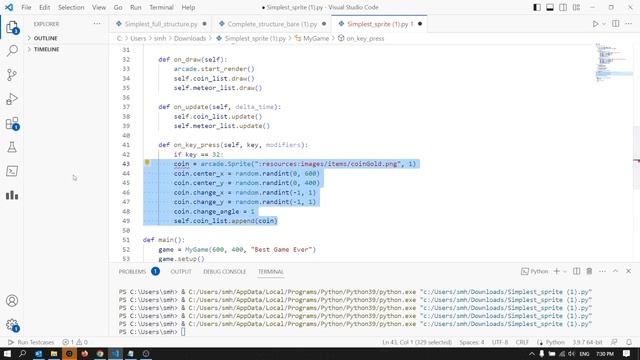Select the 3.9.7 64-bit interpreter
Screen dimensions: 640x360
(x=587, y=342)
